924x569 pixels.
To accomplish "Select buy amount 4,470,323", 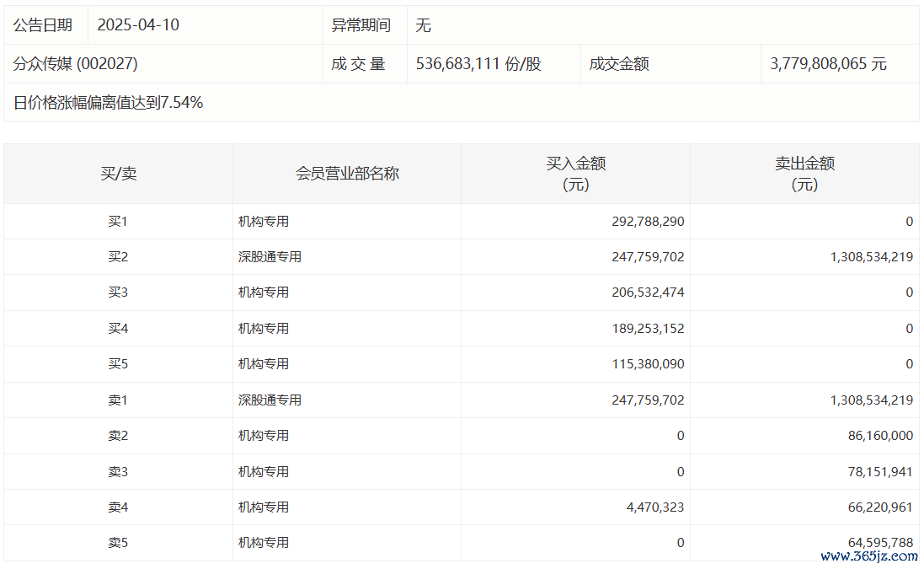I will [655, 507].
